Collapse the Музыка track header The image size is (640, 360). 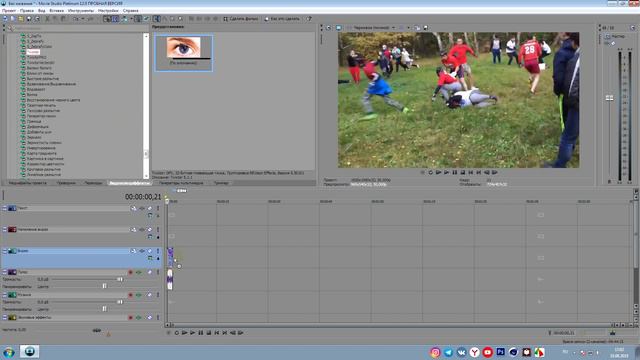point(4,295)
